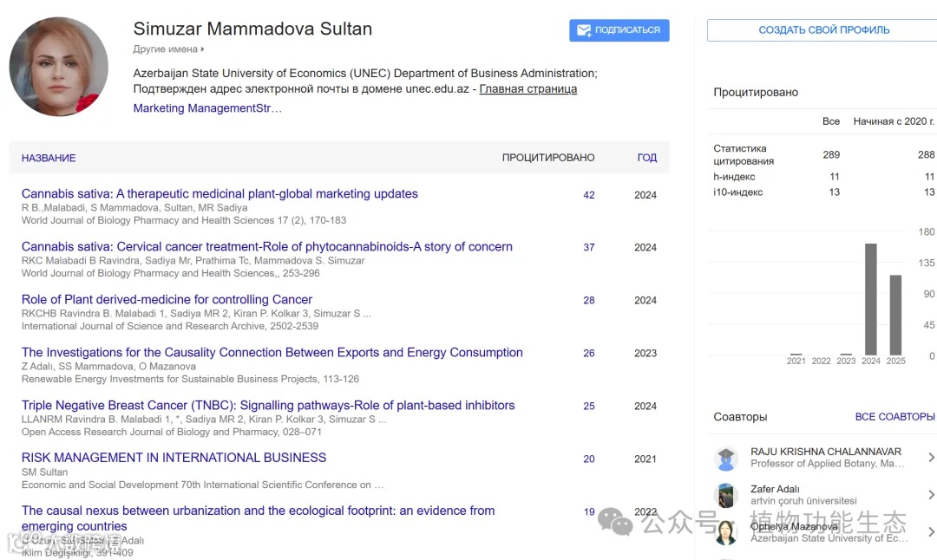Sort publications by the ГОД column
The image size is (937, 560).
point(646,158)
